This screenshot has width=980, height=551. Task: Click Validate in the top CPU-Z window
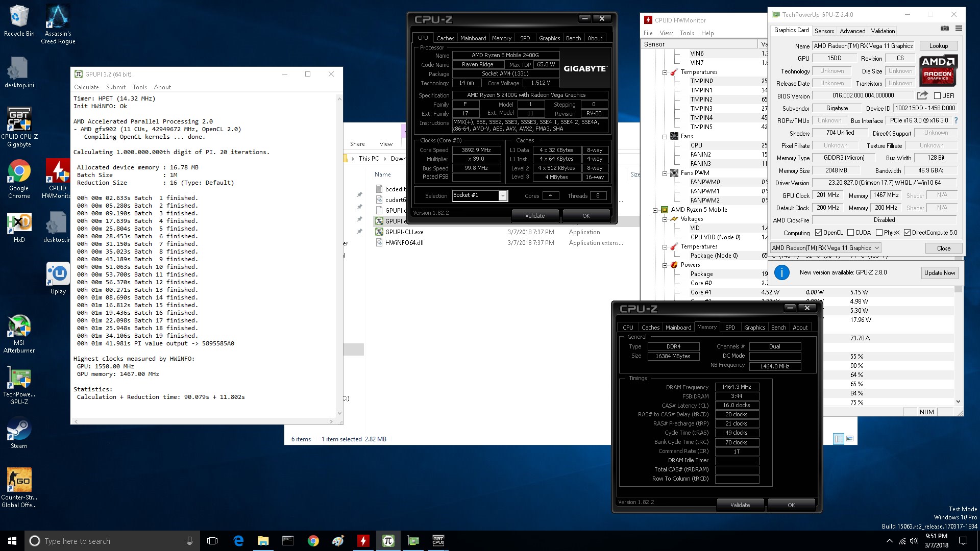click(535, 216)
